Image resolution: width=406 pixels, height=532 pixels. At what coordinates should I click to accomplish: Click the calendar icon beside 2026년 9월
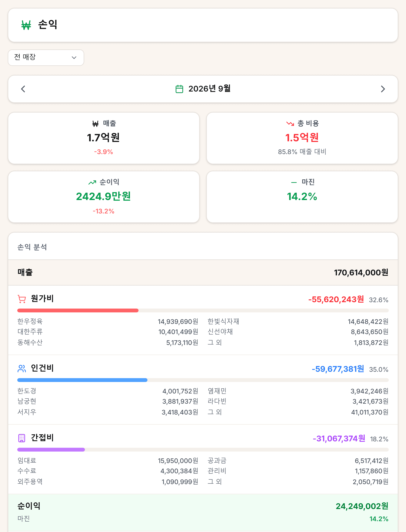[179, 89]
